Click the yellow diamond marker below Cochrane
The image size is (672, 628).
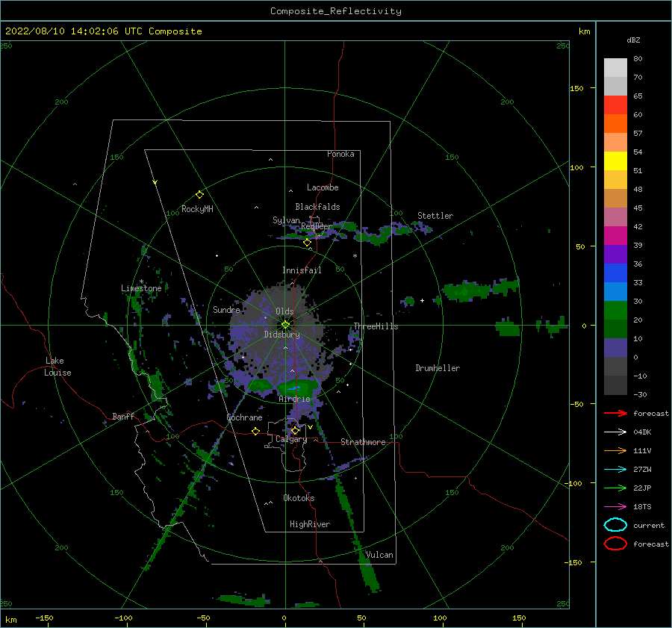tap(255, 431)
